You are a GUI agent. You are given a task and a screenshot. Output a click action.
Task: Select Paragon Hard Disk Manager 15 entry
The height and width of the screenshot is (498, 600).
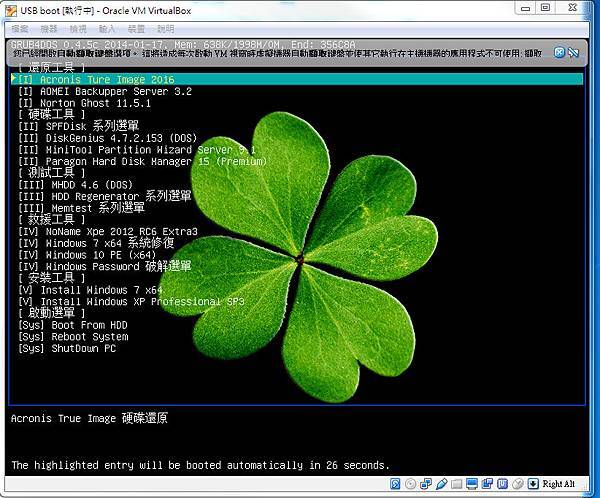(142, 162)
